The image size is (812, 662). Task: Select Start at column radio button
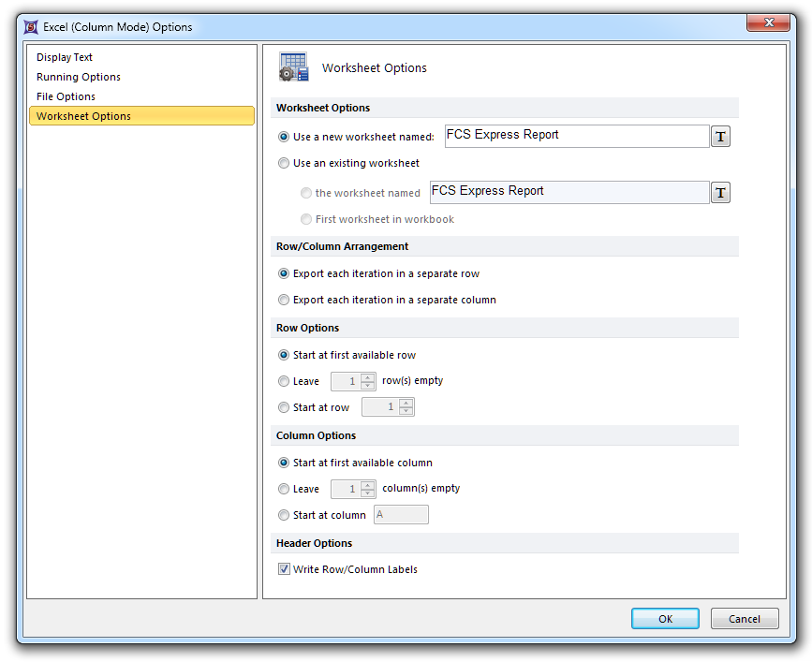[284, 515]
